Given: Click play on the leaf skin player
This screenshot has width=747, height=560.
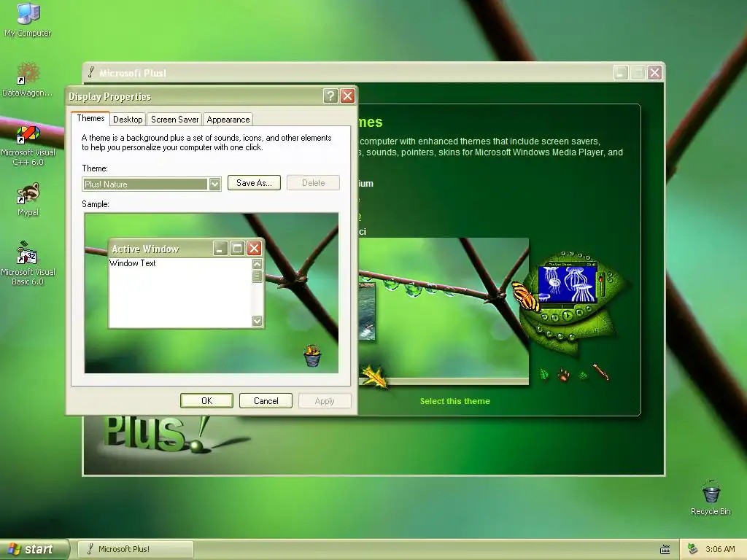Looking at the screenshot, I should click(567, 315).
